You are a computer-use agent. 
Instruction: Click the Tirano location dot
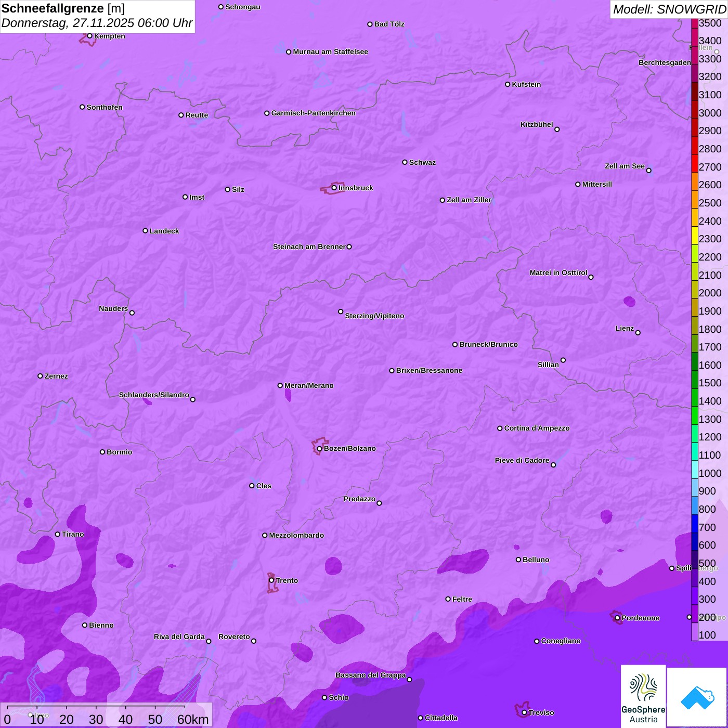click(58, 534)
